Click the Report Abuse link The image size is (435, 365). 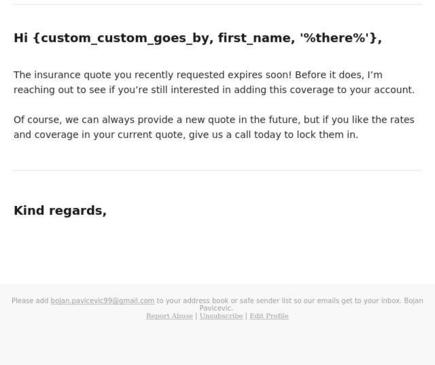(x=169, y=316)
